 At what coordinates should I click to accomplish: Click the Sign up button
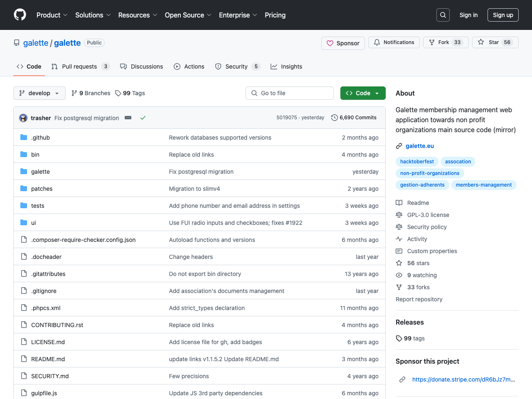tap(503, 15)
